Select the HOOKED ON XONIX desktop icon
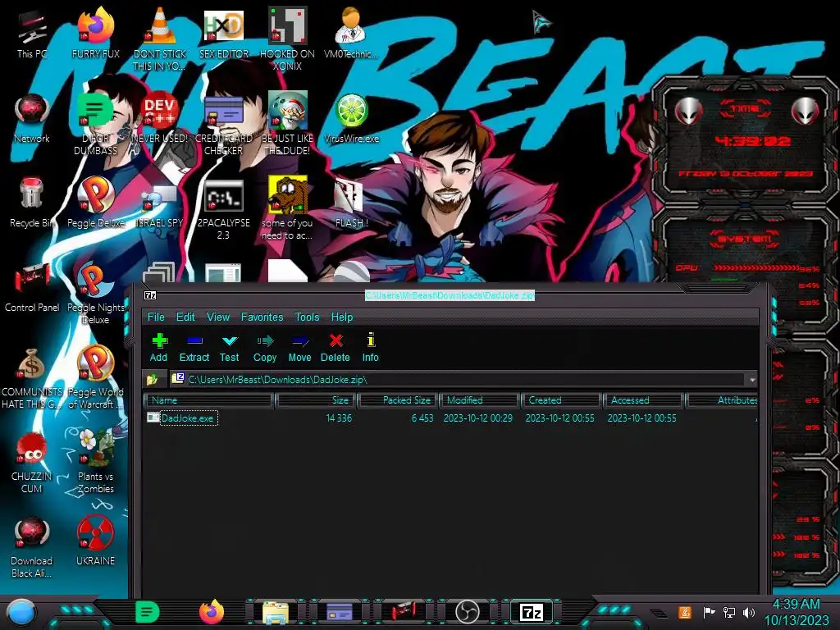This screenshot has width=840, height=630. [x=288, y=39]
